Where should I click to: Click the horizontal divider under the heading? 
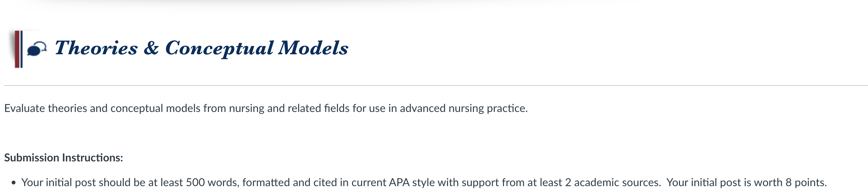[x=436, y=85]
